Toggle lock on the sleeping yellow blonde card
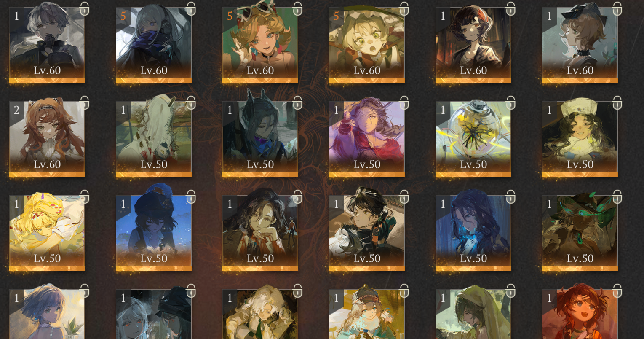 point(84,196)
